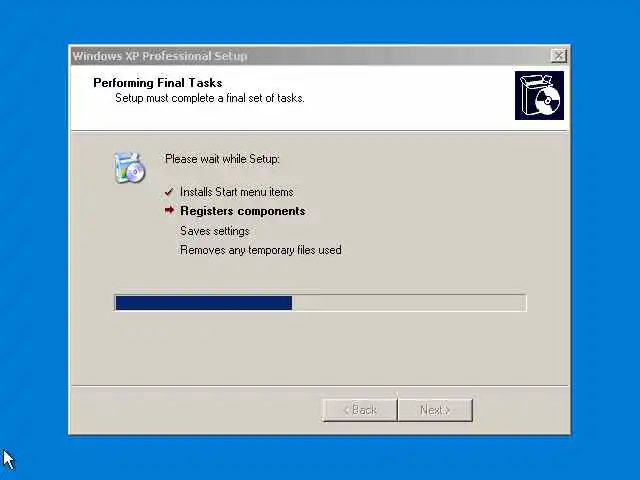Click the software box and CD icon in header
The width and height of the screenshot is (640, 480).
(539, 96)
